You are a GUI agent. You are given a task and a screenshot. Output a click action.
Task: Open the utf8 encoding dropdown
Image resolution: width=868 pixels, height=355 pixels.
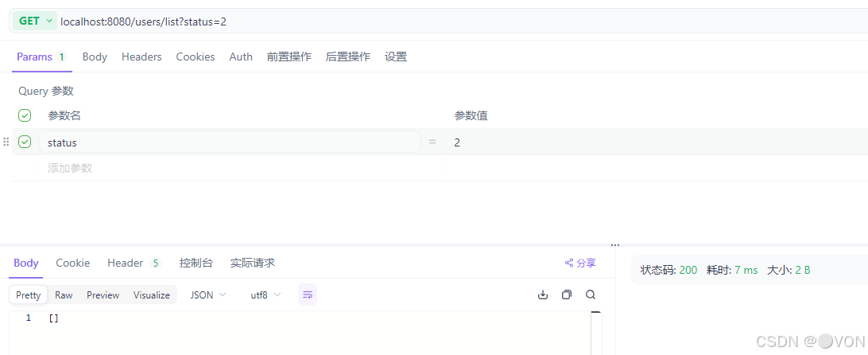click(x=265, y=295)
